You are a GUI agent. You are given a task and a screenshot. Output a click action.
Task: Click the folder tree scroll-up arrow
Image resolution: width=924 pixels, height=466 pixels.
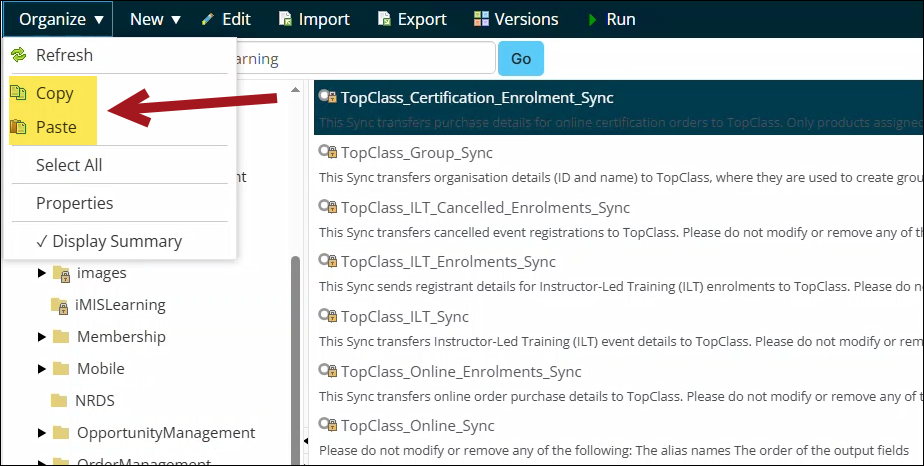(296, 90)
